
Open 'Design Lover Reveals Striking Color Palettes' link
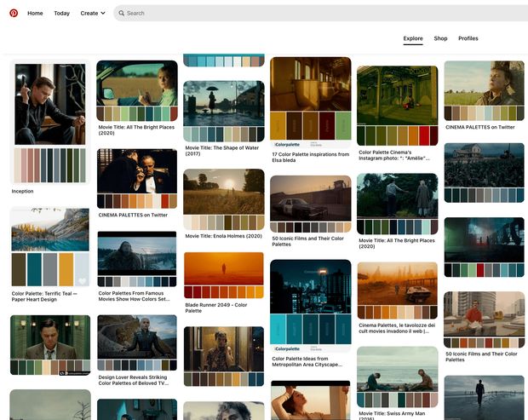[x=134, y=380]
